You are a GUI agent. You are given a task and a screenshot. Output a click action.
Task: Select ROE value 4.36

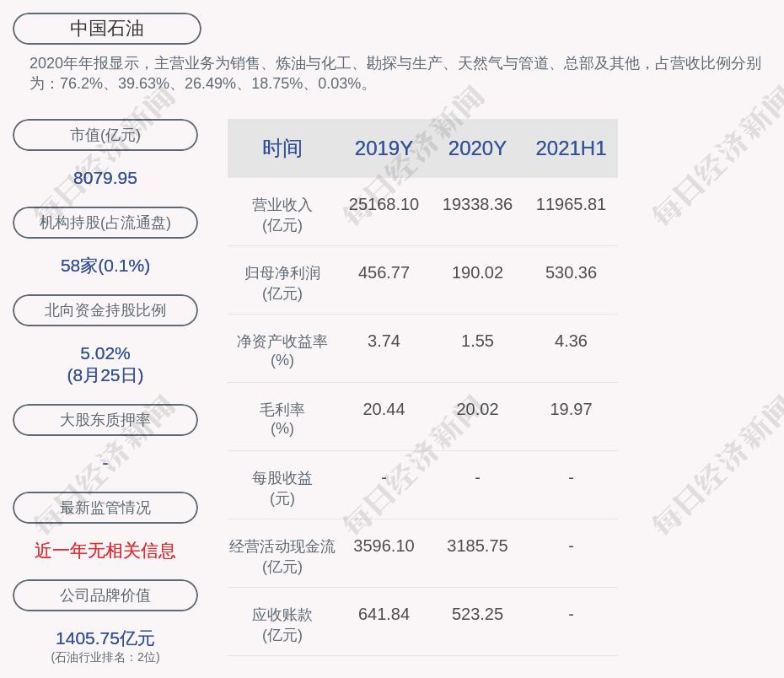pos(571,341)
